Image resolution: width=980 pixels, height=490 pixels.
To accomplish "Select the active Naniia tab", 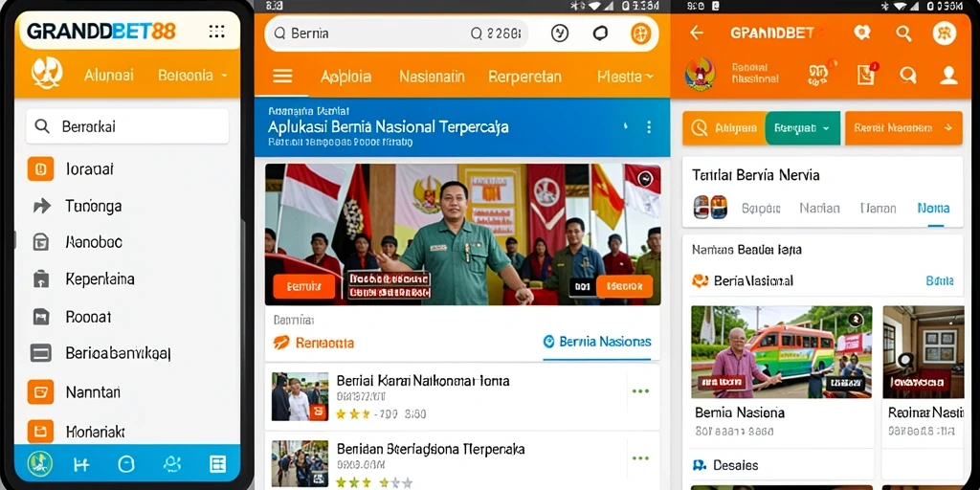I will (934, 208).
